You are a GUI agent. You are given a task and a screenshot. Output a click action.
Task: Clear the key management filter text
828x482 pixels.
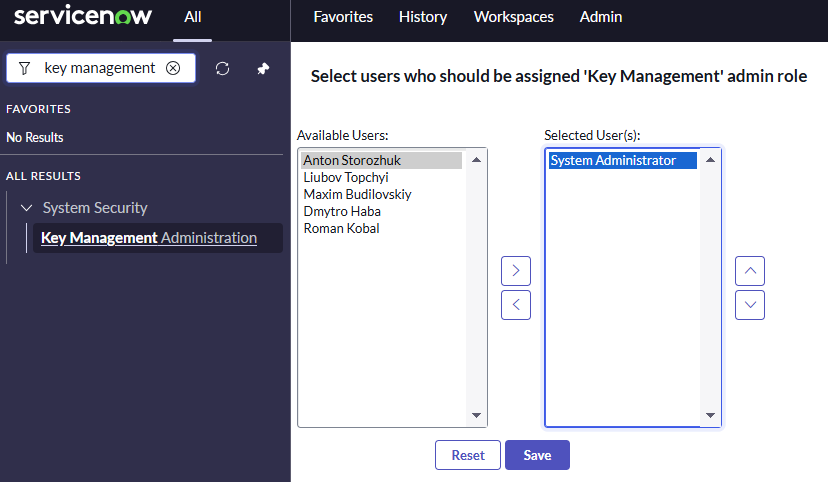pos(173,68)
